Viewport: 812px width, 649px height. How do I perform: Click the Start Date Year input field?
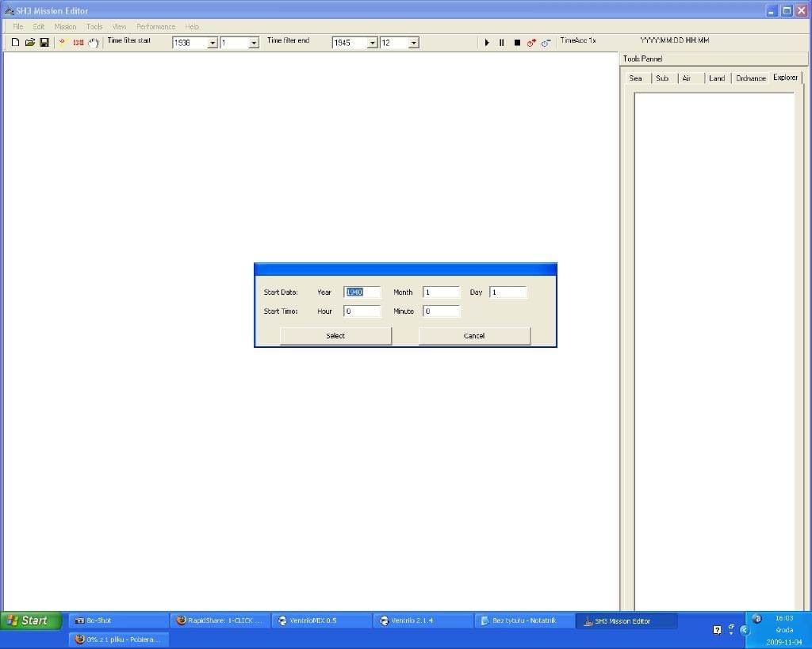(362, 292)
